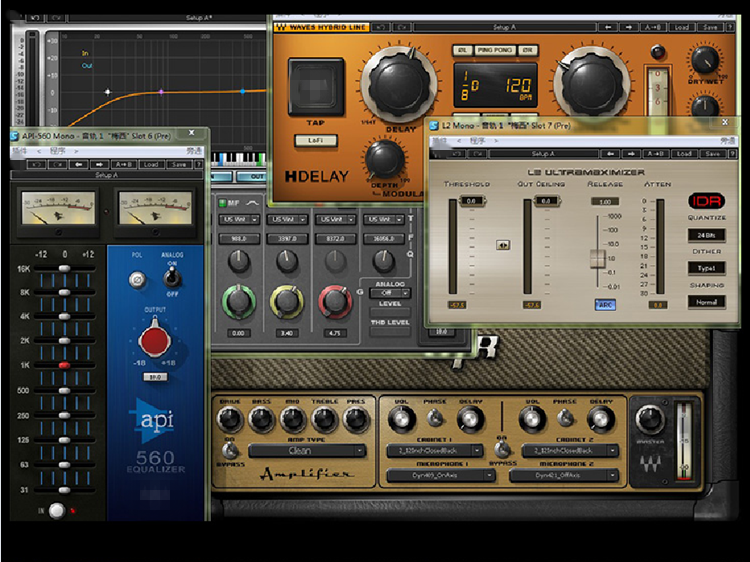Toggle the green MF band enable button
Viewport: 750px width, 562px height.
pos(222,203)
